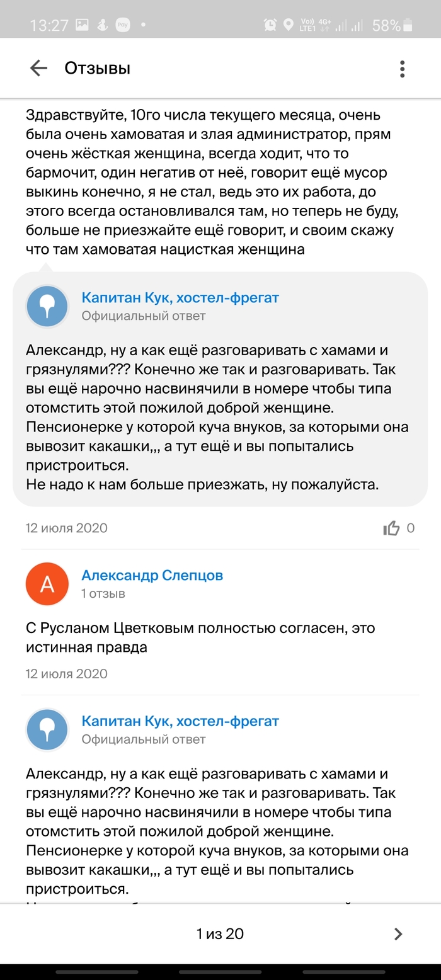Image resolution: width=441 pixels, height=980 pixels.
Task: Tap first 'Официальный ответ' label
Action: pos(144,316)
